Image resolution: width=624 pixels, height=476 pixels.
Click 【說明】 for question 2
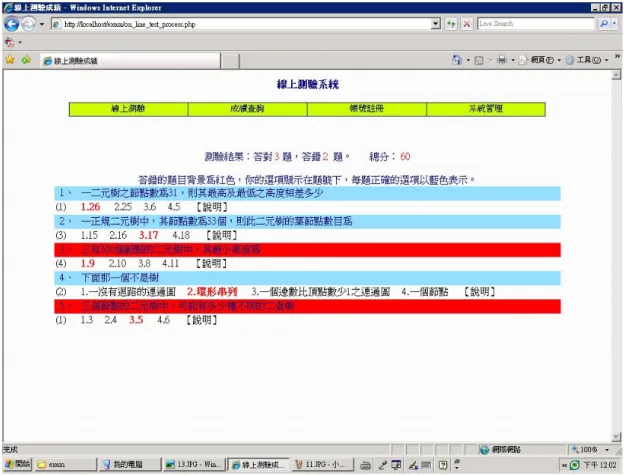tap(222, 235)
